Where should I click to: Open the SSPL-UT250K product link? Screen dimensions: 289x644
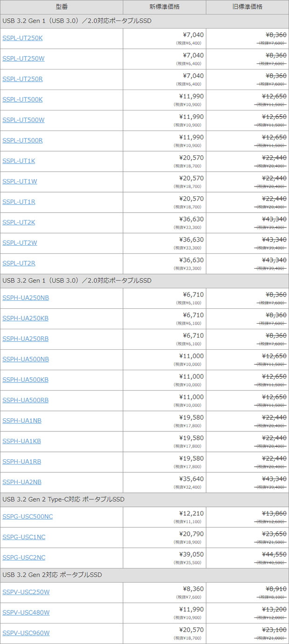tap(22, 38)
